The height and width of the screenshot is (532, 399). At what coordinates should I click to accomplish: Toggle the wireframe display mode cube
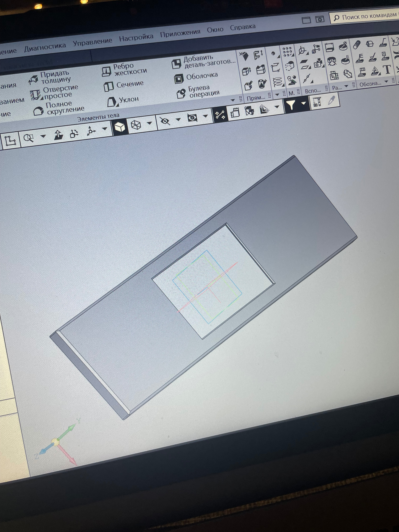(x=136, y=125)
